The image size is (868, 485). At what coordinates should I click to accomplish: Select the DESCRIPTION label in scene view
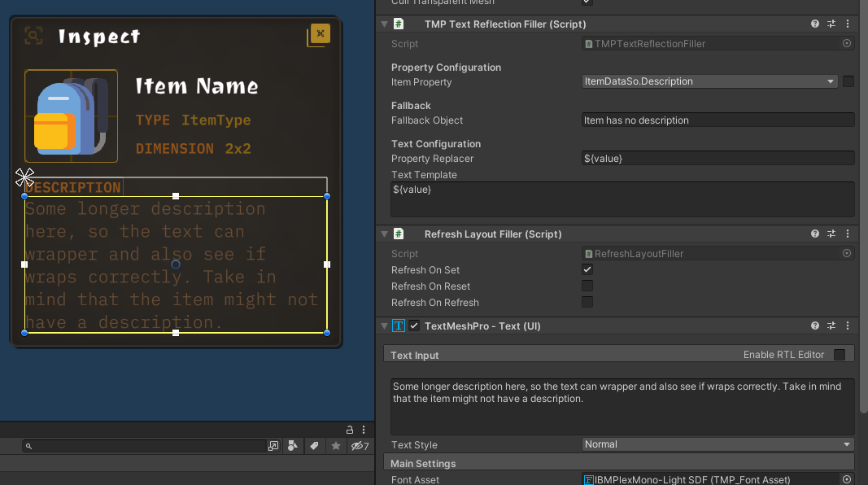73,187
